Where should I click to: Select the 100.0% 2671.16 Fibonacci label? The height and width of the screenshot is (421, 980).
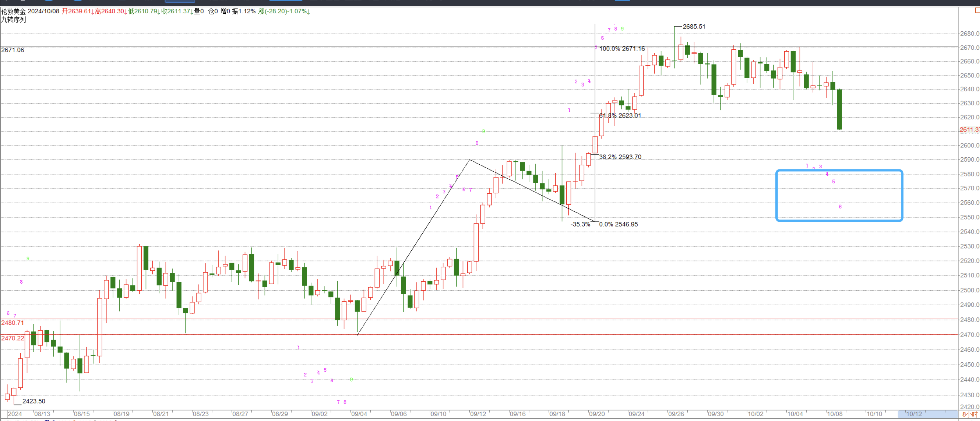click(x=622, y=49)
